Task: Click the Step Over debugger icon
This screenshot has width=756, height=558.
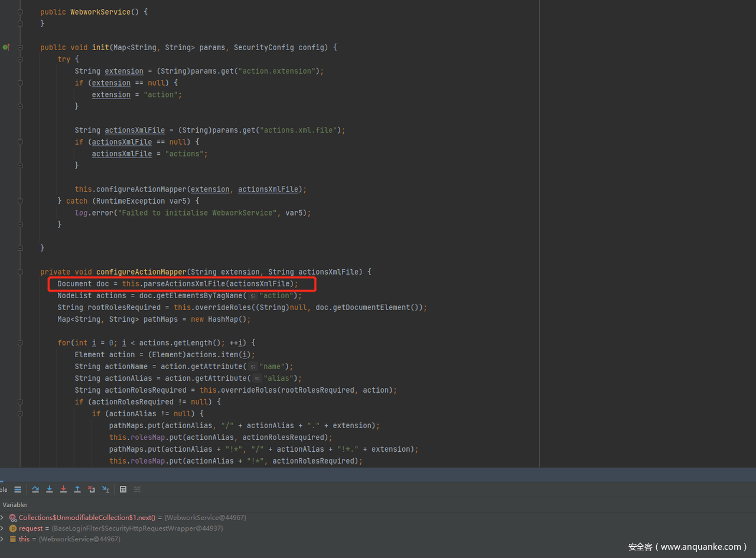Action: [x=35, y=489]
